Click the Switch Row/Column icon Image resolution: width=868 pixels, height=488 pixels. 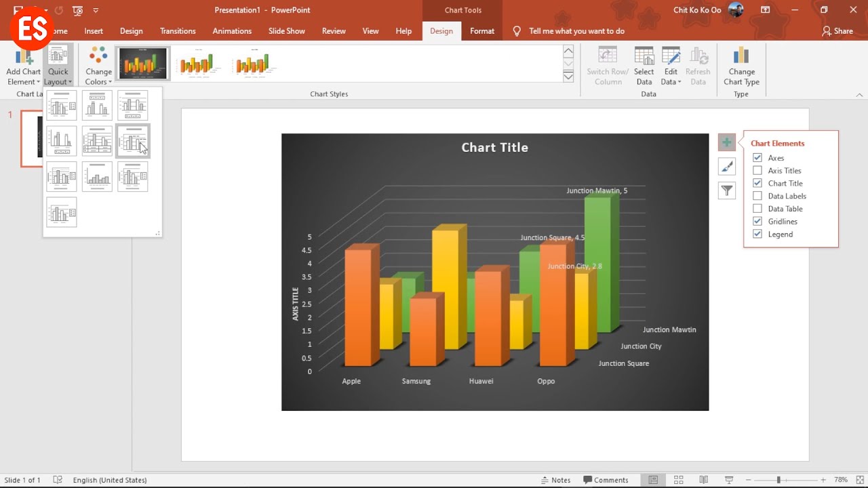click(608, 57)
